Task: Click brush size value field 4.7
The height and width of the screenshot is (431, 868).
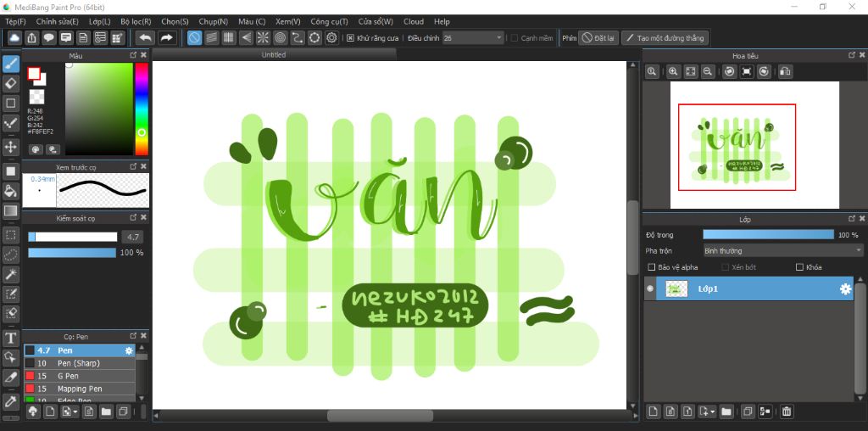Action: point(132,237)
